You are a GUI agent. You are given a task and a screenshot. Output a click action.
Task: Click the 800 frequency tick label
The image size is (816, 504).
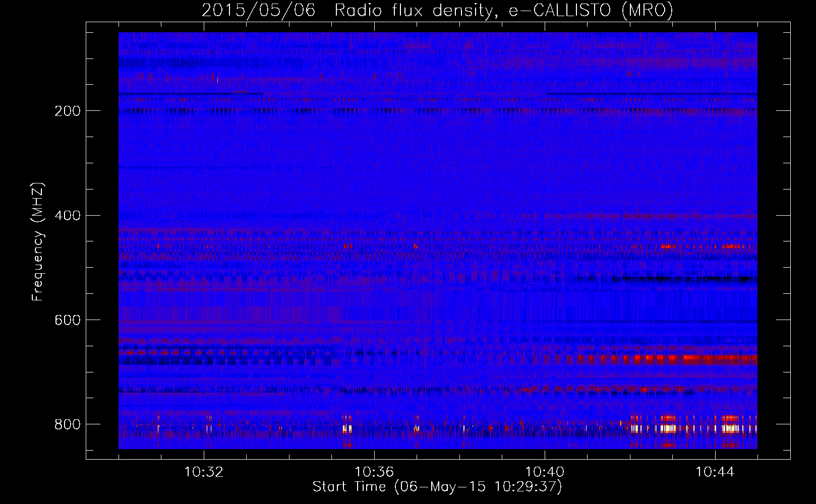coord(68,425)
